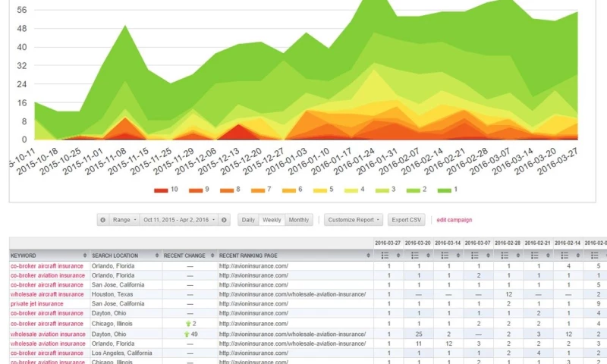The image size is (607, 364).
Task: Toggle rank 10 series in chart legend
Action: pyautogui.click(x=167, y=190)
